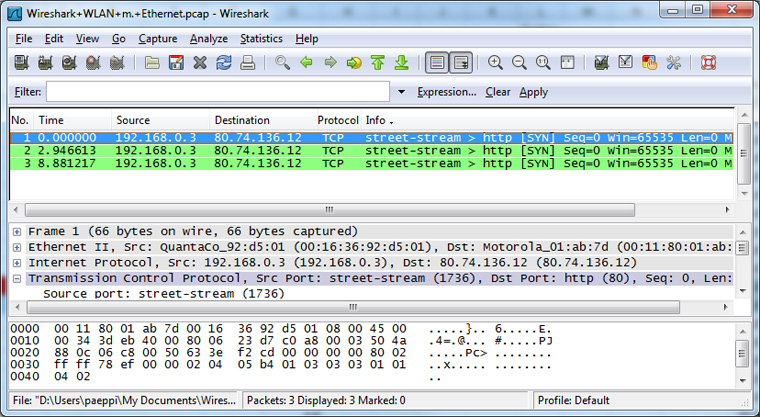The width and height of the screenshot is (760, 417).
Task: Click the Expression... button
Action: (447, 92)
